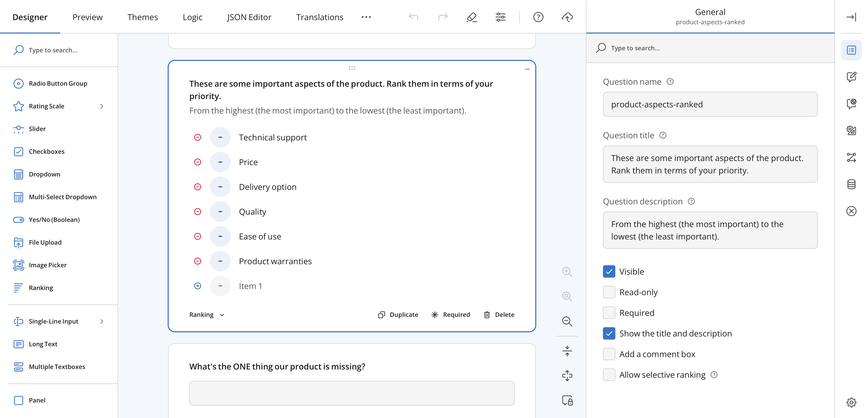Screen dimensions: 868x418
Task: Click the eraser clear-survey icon
Action: (471, 17)
